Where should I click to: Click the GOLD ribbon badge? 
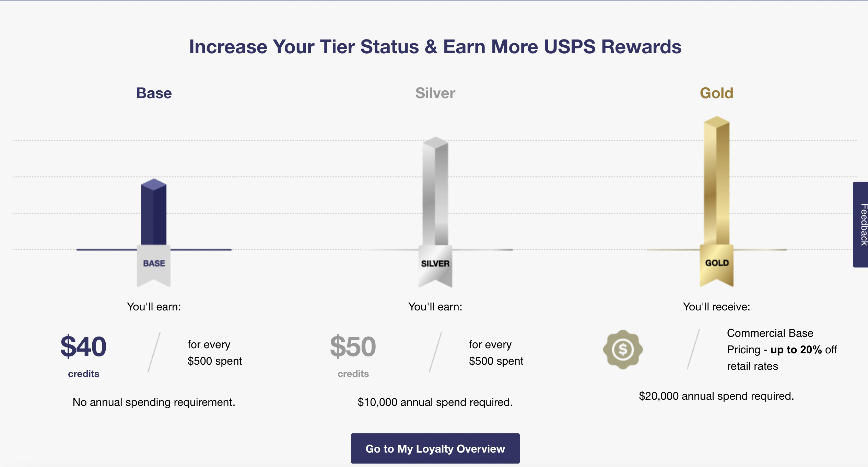[x=717, y=264]
